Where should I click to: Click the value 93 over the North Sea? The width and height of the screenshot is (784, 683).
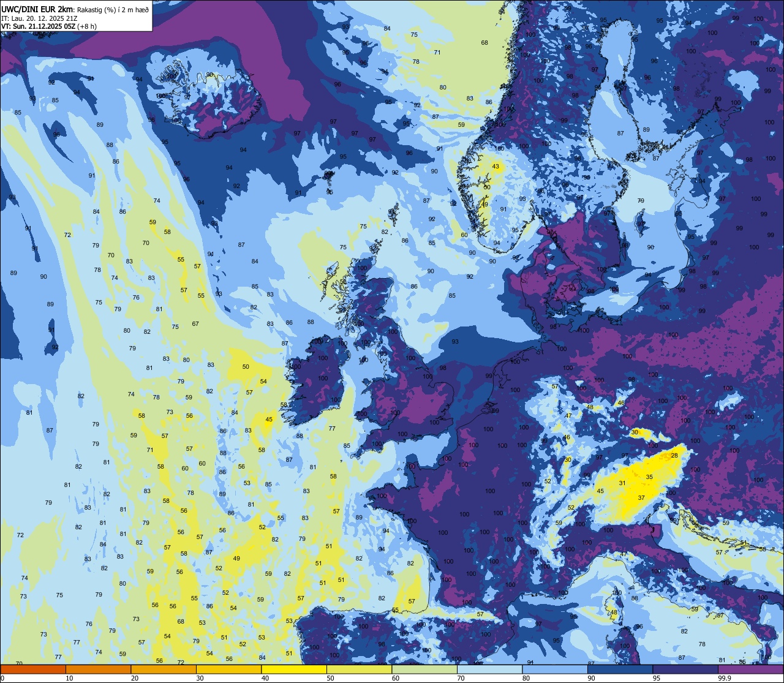click(455, 341)
